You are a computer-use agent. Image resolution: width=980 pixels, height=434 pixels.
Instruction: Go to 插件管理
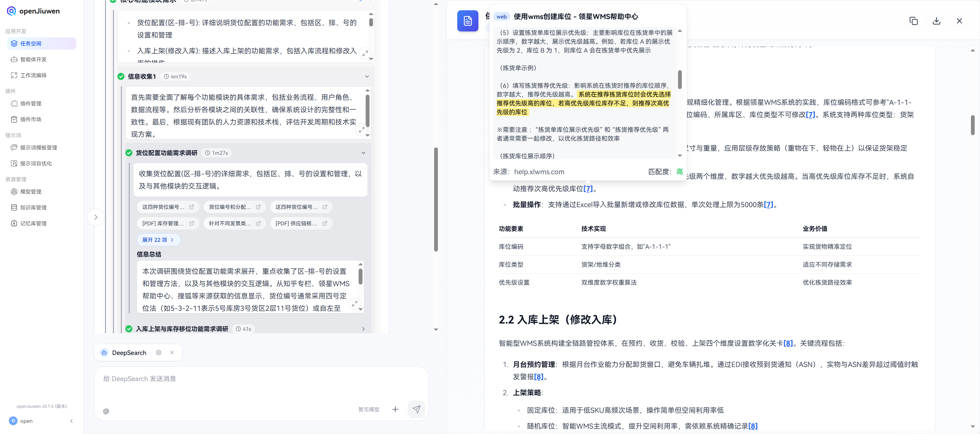tap(41, 104)
